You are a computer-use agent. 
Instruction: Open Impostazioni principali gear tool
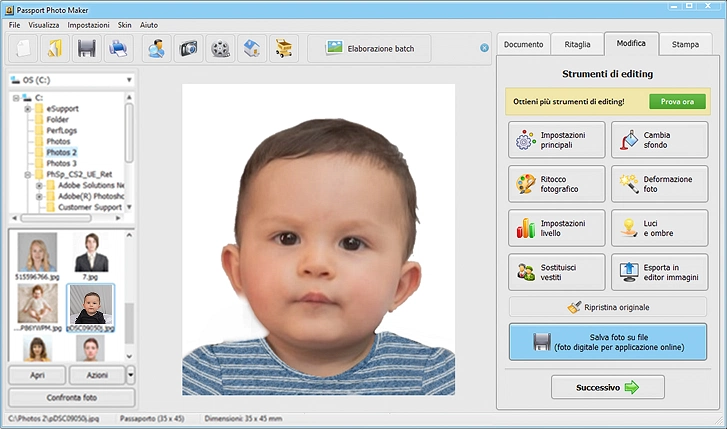point(556,140)
